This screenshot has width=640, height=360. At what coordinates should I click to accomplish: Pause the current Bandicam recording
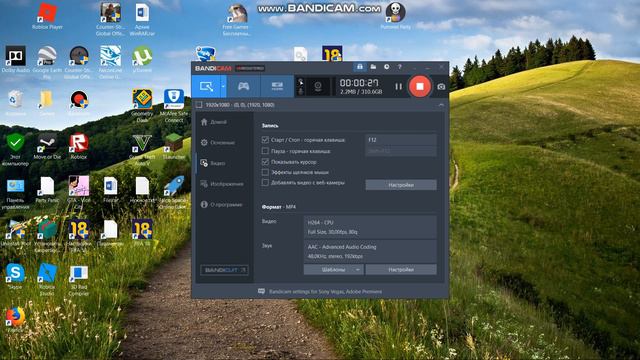pyautogui.click(x=398, y=87)
